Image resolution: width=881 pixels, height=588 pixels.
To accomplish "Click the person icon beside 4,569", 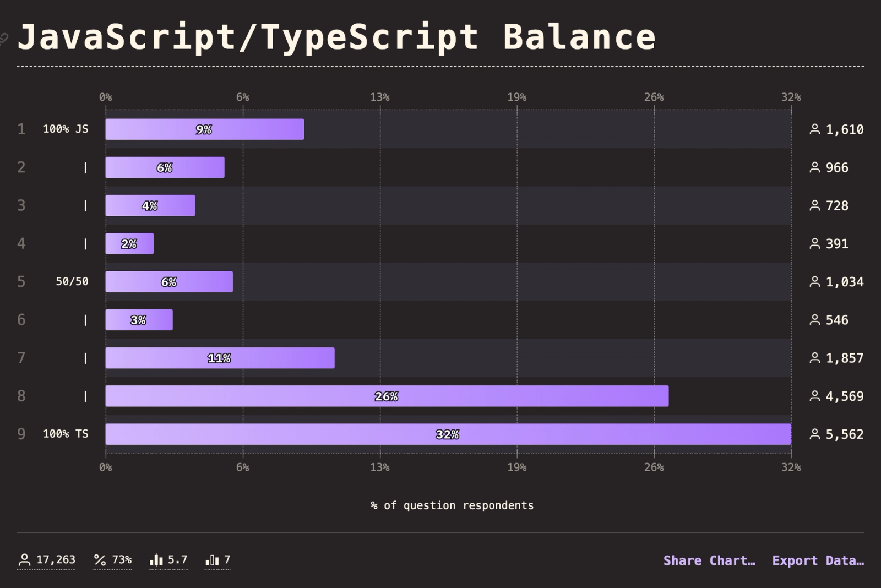I will point(815,396).
